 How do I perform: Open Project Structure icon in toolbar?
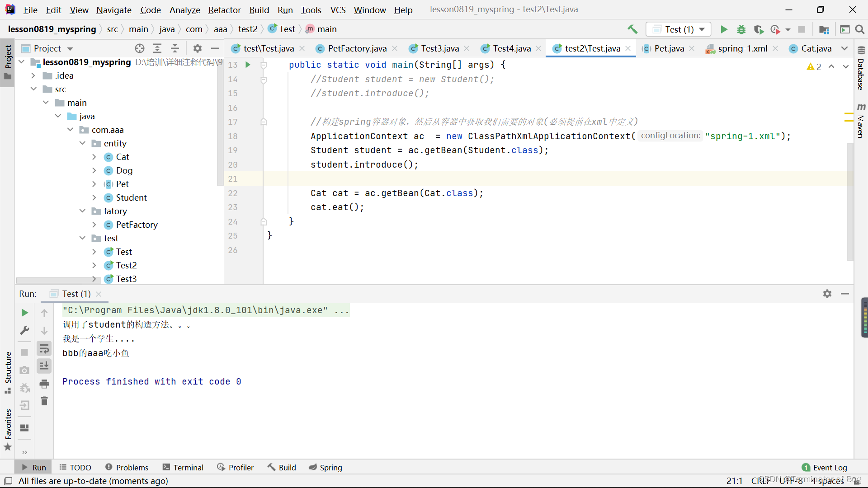[x=824, y=29]
